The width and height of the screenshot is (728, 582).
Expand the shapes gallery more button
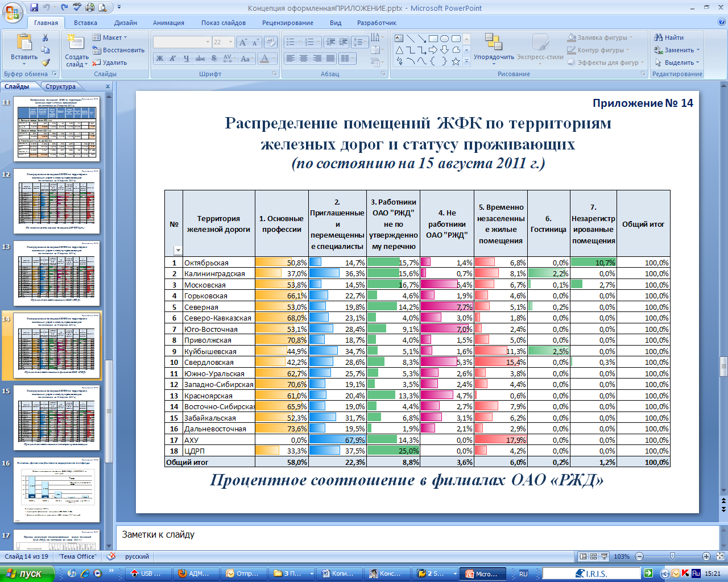466,61
